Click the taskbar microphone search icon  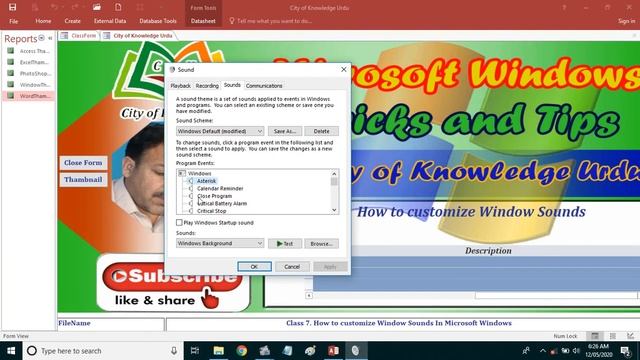pos(174,351)
